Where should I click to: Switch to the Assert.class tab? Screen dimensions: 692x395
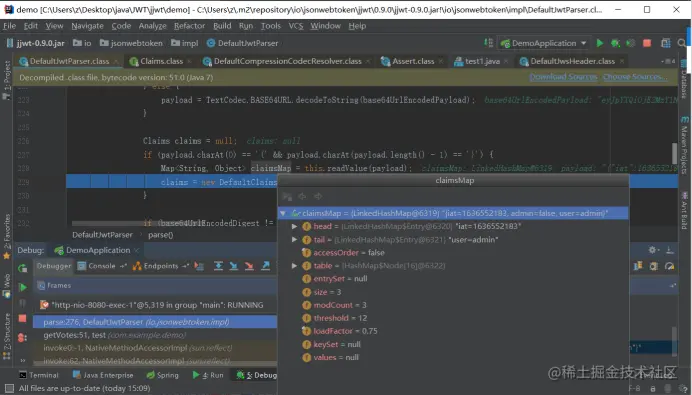pos(413,61)
